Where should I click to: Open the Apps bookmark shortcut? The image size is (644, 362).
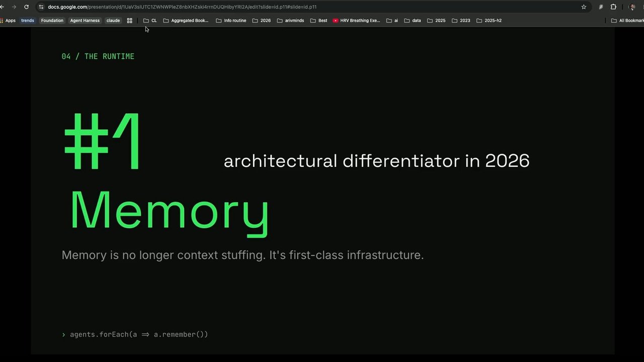coord(8,21)
